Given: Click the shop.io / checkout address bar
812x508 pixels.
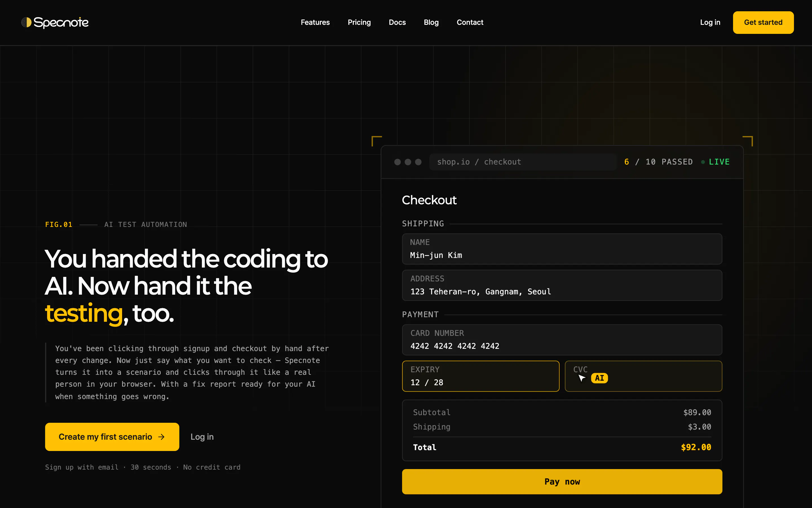Looking at the screenshot, I should coord(523,162).
